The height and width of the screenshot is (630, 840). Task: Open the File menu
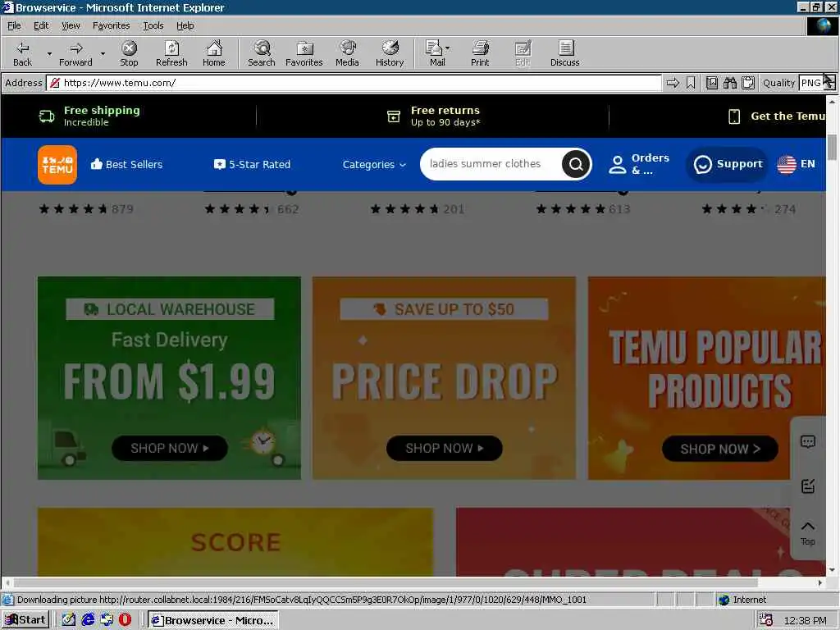14,25
